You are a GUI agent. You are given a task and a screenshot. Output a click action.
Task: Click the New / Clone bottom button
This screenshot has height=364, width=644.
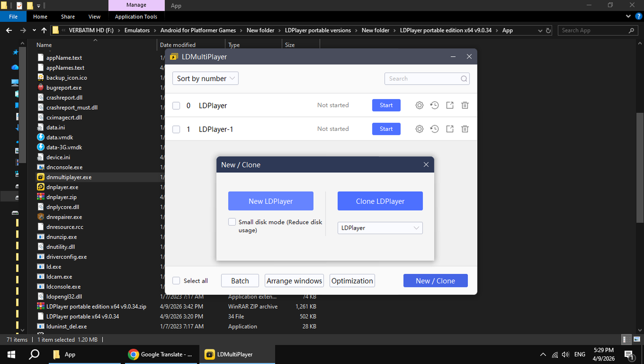(x=435, y=280)
